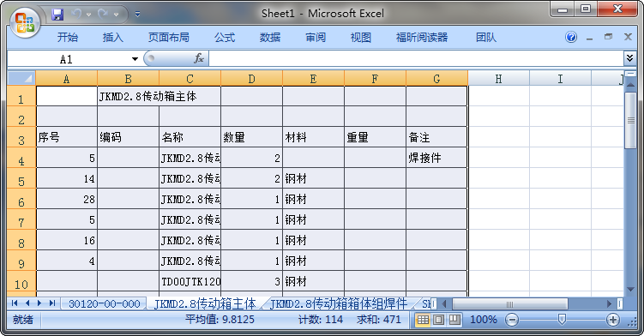The height and width of the screenshot is (336, 644).
Task: Select column A header
Action: tap(67, 79)
